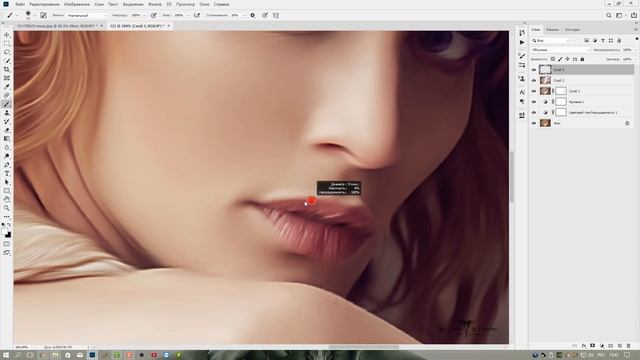
Task: Open smoothing percentage dropdown arrow
Action: coord(244,16)
